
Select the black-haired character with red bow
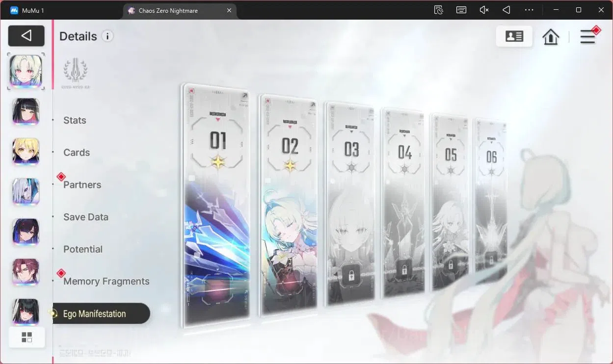click(26, 111)
